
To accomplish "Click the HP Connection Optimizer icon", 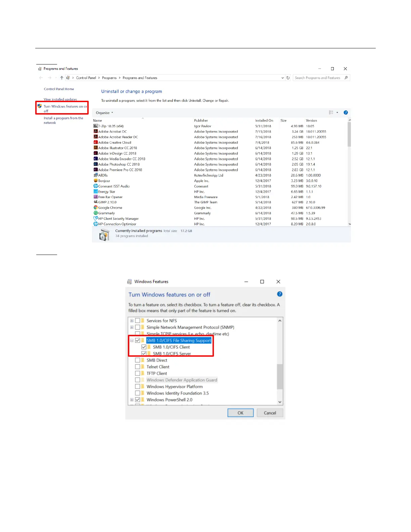I will click(x=96, y=224).
